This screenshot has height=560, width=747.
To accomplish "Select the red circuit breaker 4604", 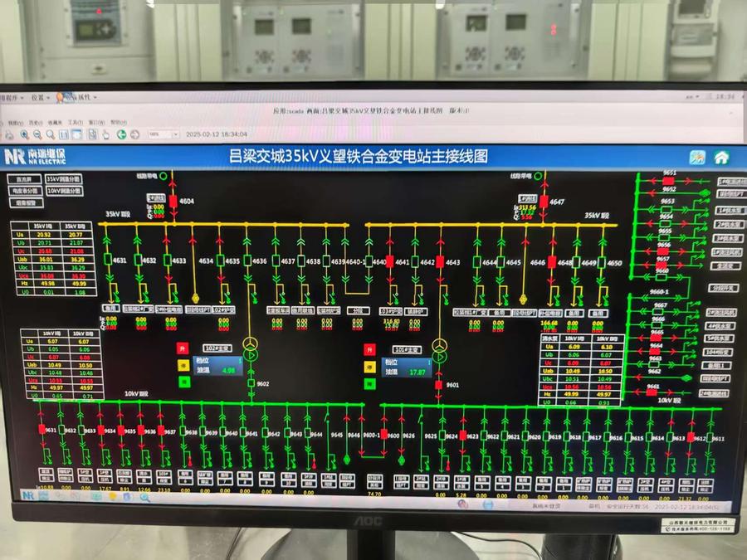I will click(173, 201).
